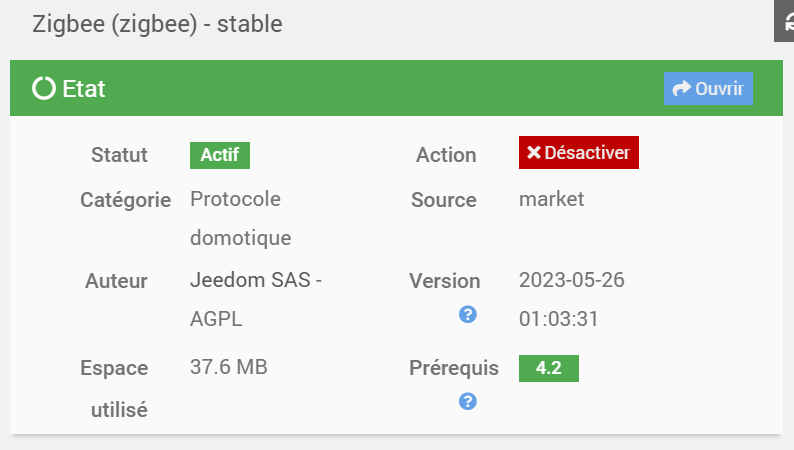Click the Statut field label

click(119, 155)
